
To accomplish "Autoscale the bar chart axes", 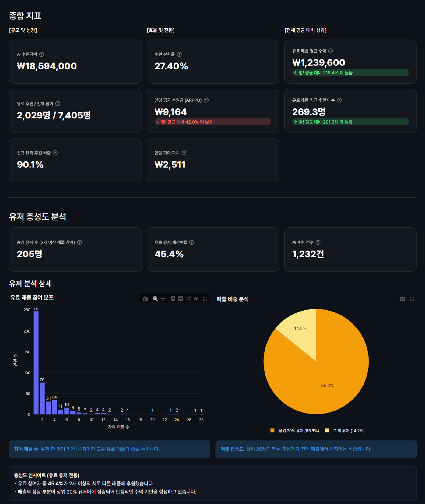I will 188,298.
